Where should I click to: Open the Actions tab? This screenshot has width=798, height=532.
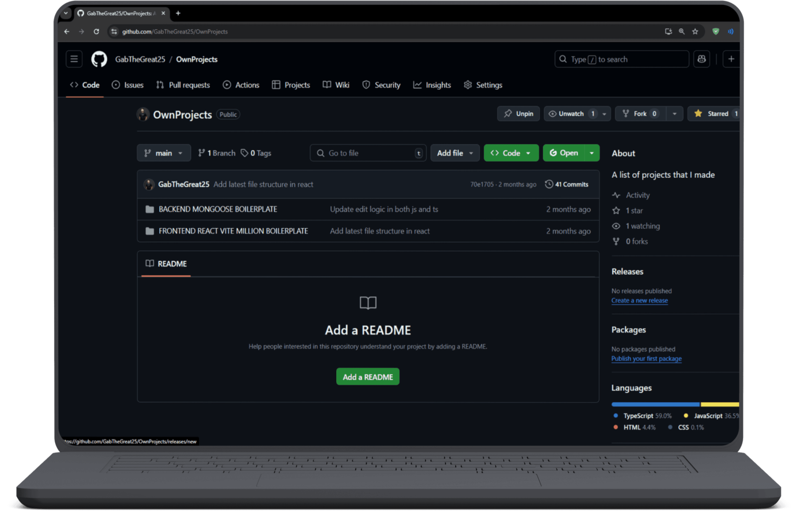tap(241, 85)
